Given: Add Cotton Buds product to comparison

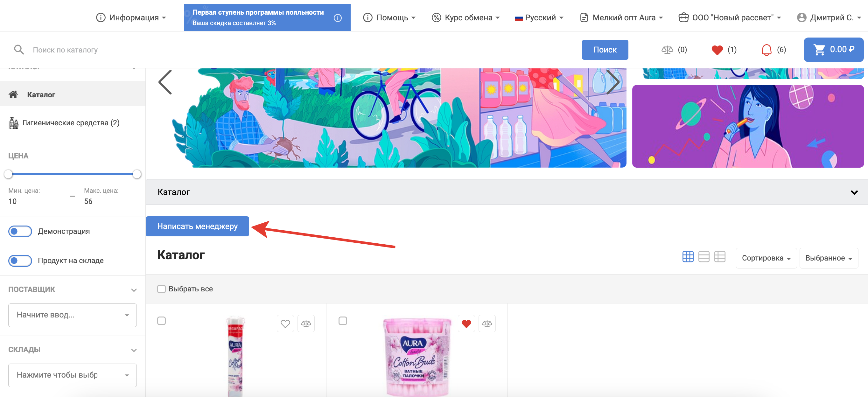Looking at the screenshot, I should tap(487, 324).
